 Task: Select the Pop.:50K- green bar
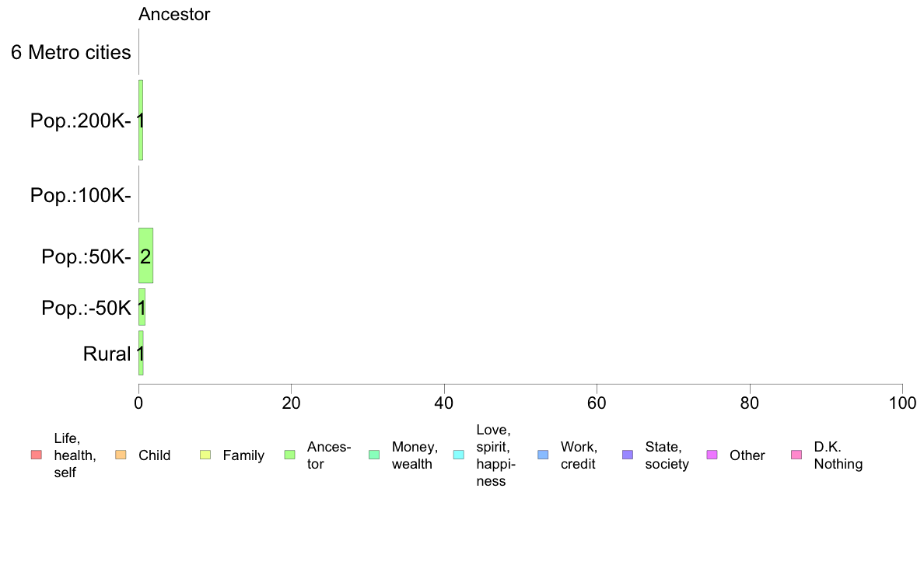click(145, 256)
